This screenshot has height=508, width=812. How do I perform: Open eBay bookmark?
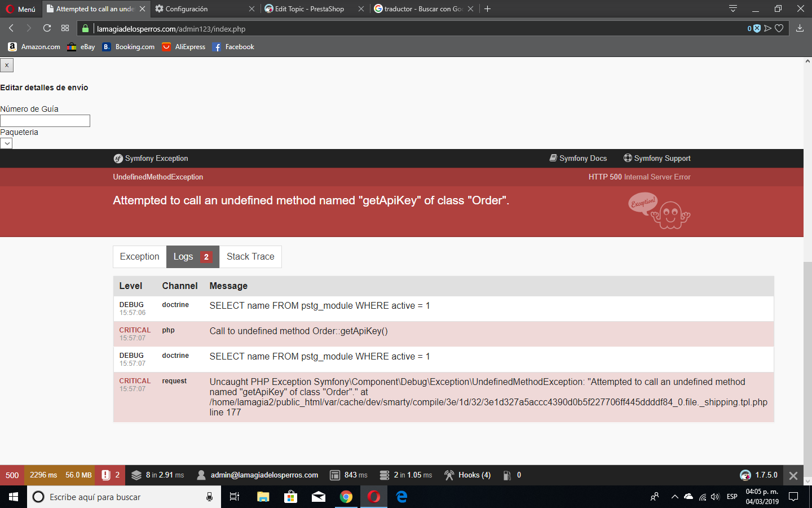[81, 47]
